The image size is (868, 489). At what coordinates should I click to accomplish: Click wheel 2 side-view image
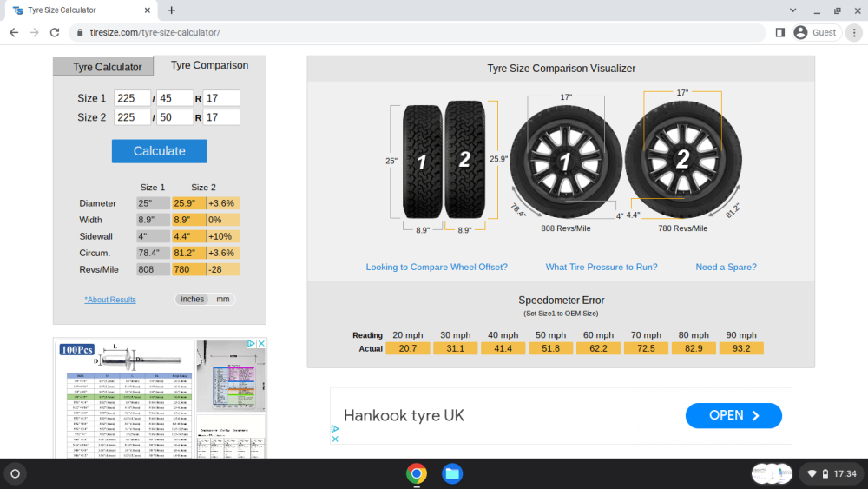tap(683, 160)
